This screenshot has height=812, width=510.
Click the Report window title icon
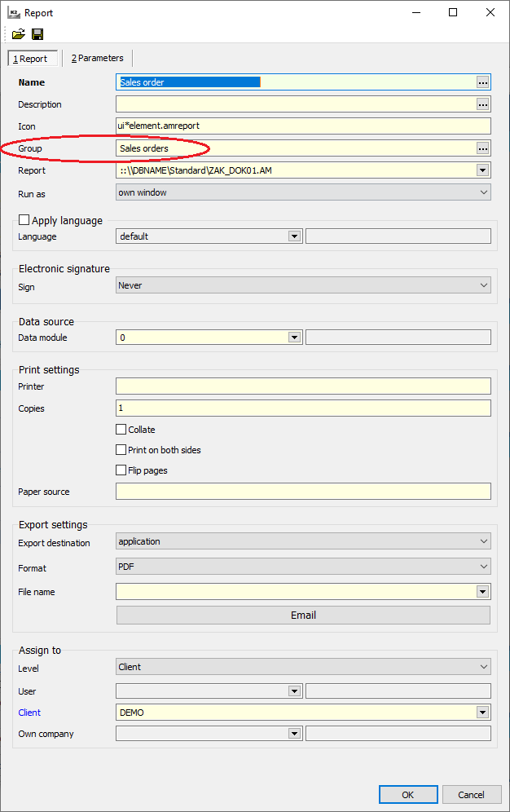tap(14, 13)
